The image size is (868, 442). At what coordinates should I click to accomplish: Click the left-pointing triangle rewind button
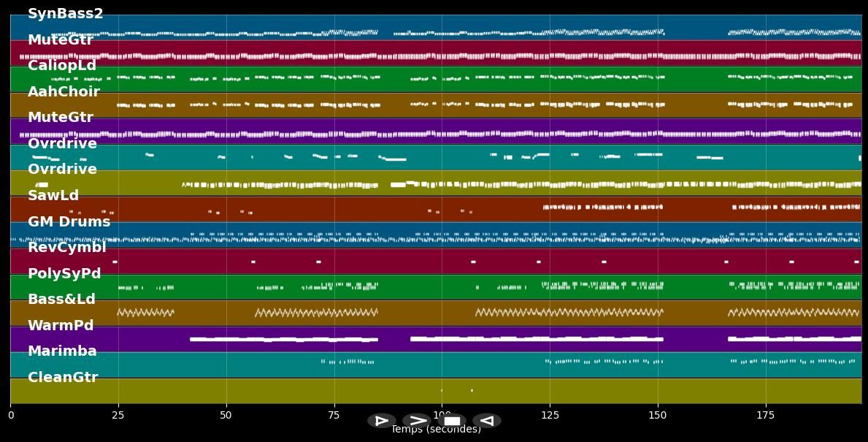tap(486, 421)
